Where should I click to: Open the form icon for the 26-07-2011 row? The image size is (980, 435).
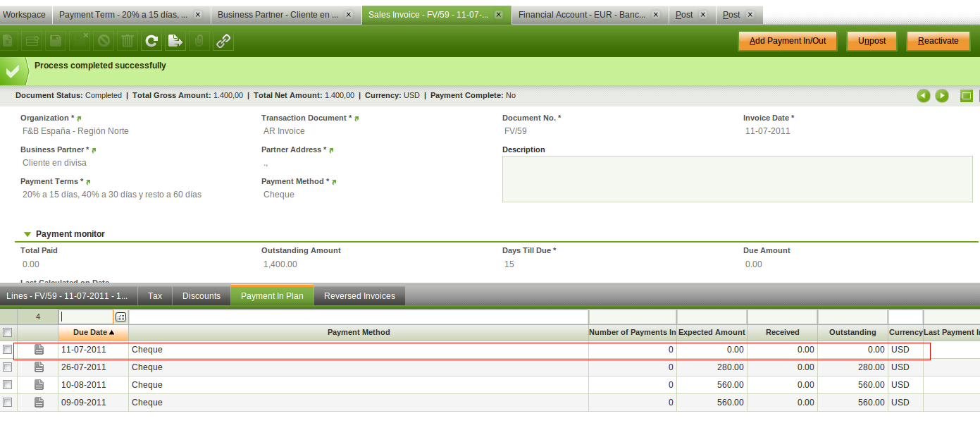pyautogui.click(x=39, y=367)
